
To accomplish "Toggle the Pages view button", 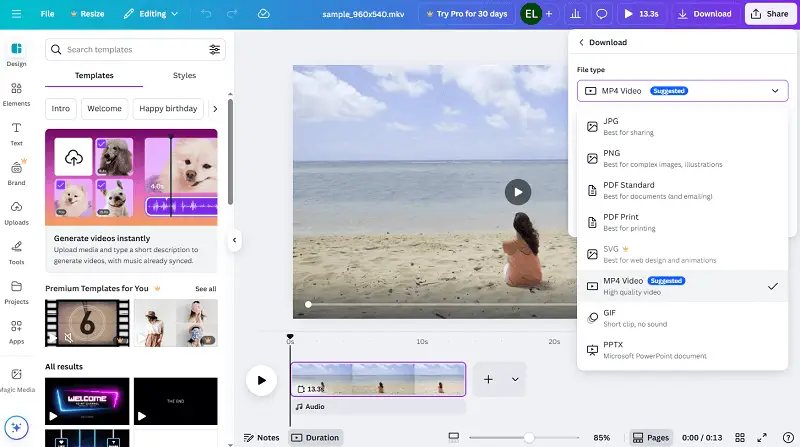I will coord(651,438).
